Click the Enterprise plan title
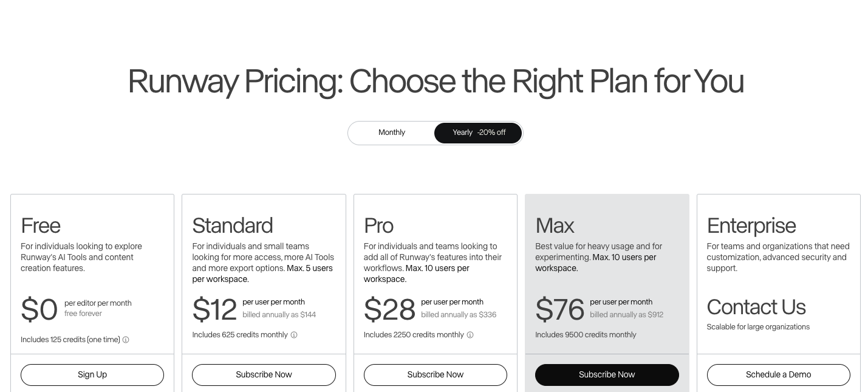The width and height of the screenshot is (868, 392). click(751, 225)
